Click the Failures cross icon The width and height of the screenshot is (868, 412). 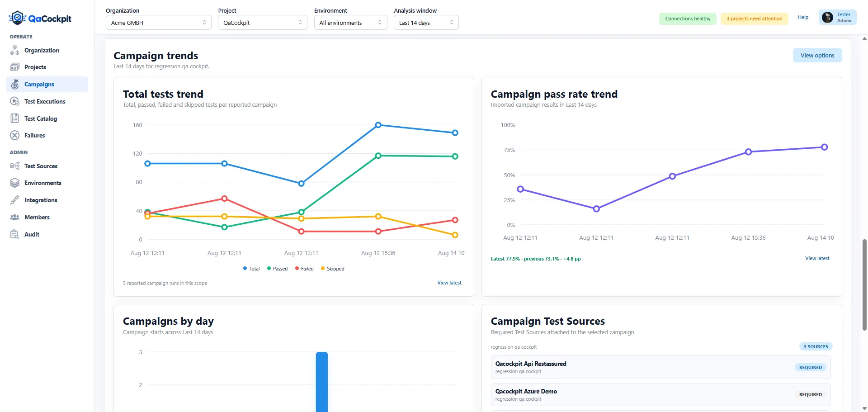click(x=15, y=135)
